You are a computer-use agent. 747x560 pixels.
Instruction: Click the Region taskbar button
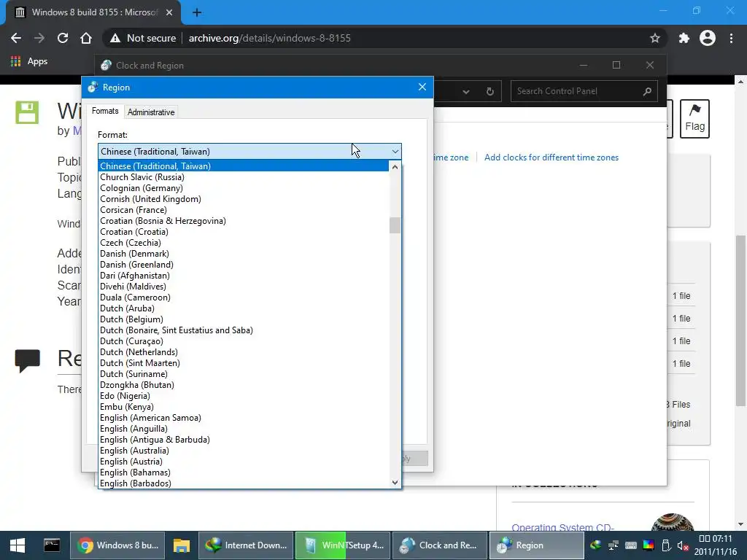[x=537, y=545]
